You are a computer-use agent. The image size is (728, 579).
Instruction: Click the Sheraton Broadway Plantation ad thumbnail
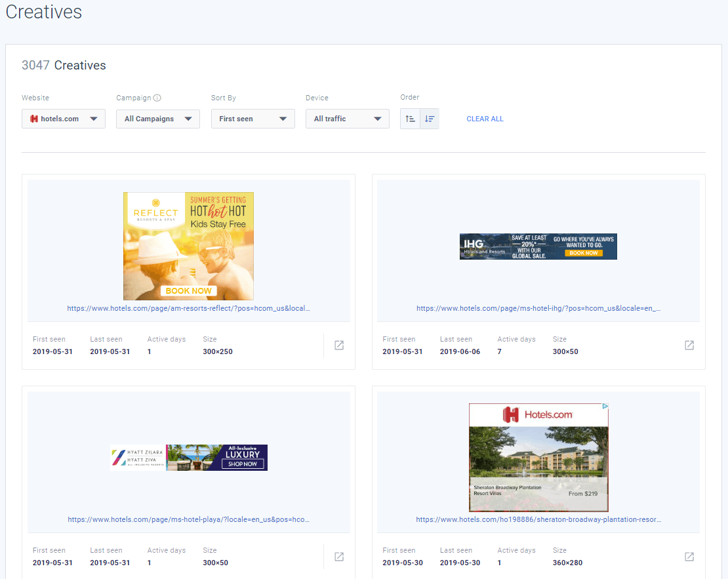click(538, 457)
